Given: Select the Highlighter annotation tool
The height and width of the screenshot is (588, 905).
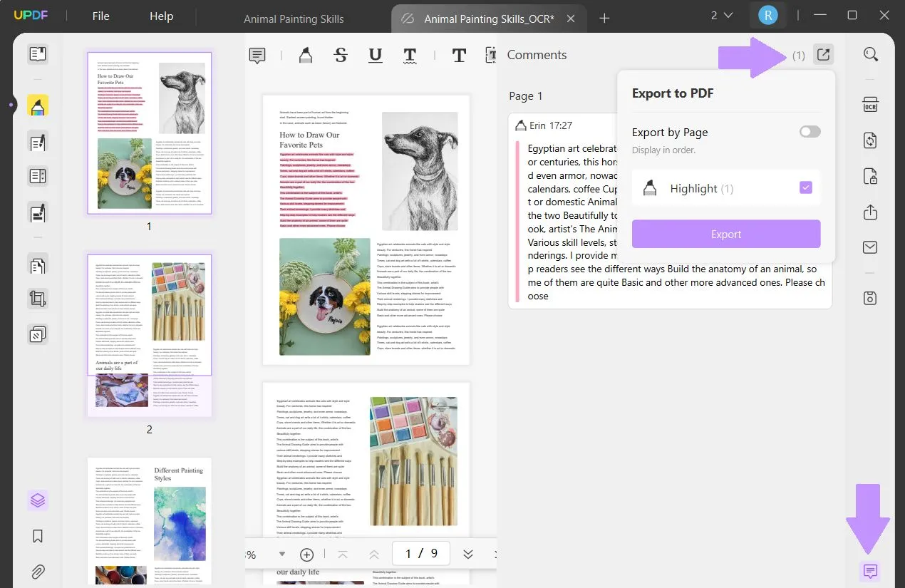Looking at the screenshot, I should (304, 55).
